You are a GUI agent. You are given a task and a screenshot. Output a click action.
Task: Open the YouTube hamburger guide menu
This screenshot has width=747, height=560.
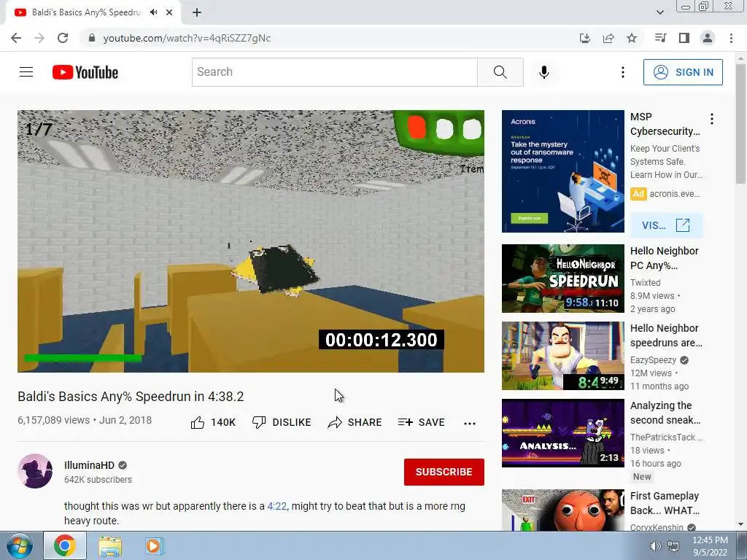26,72
